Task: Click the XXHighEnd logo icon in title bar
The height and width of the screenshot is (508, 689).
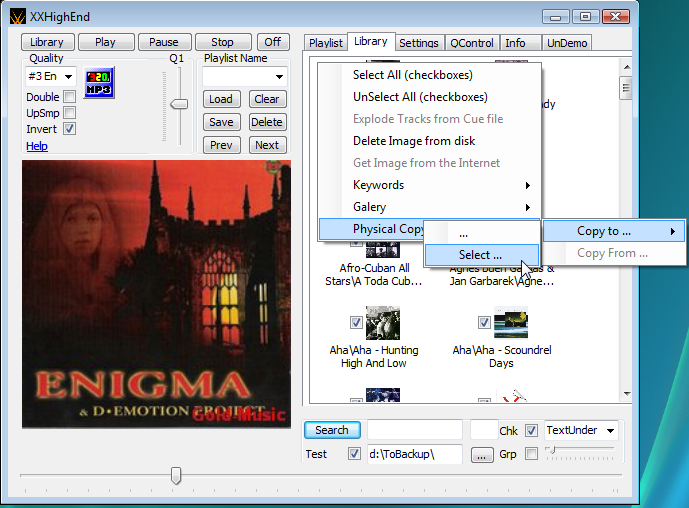Action: pos(18,17)
